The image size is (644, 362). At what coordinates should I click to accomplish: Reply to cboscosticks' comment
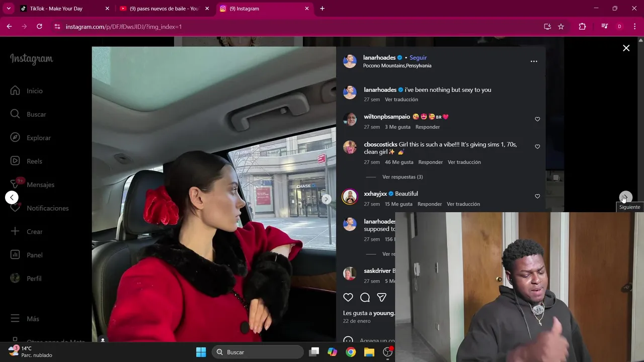coord(430,162)
